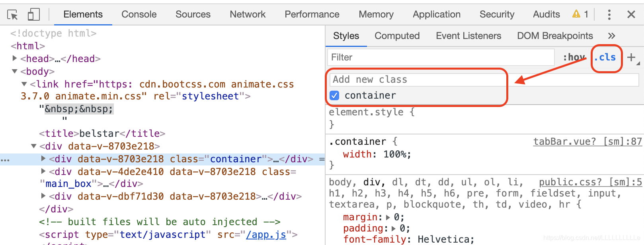Image resolution: width=644 pixels, height=245 pixels.
Task: Add a new style rule with plus icon
Action: [x=631, y=57]
